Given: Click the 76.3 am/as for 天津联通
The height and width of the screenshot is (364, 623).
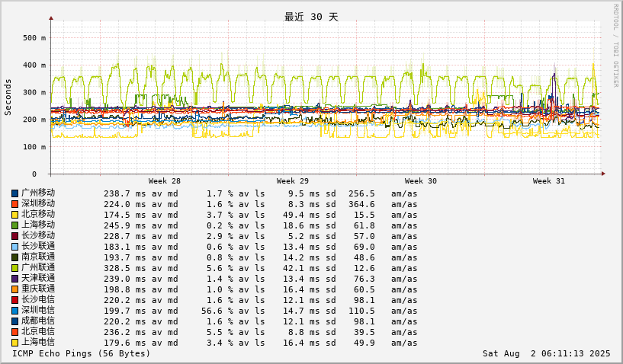Looking at the screenshot, I should point(364,279).
